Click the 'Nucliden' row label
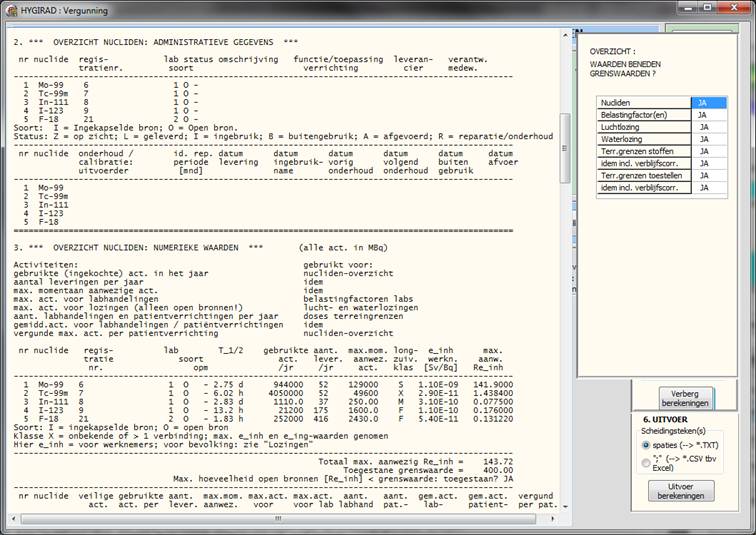The width and height of the screenshot is (756, 535). point(643,103)
